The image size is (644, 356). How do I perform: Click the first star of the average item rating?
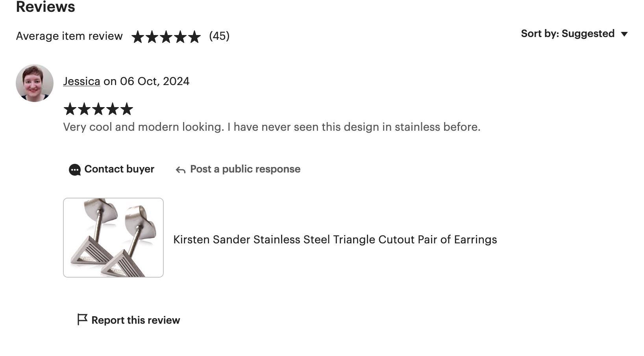pos(138,37)
